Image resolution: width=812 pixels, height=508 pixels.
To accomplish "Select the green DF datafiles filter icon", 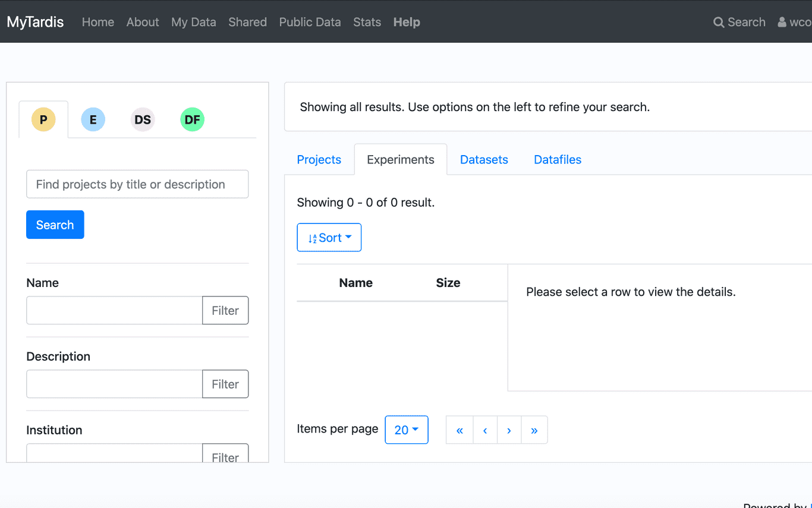I will (192, 119).
